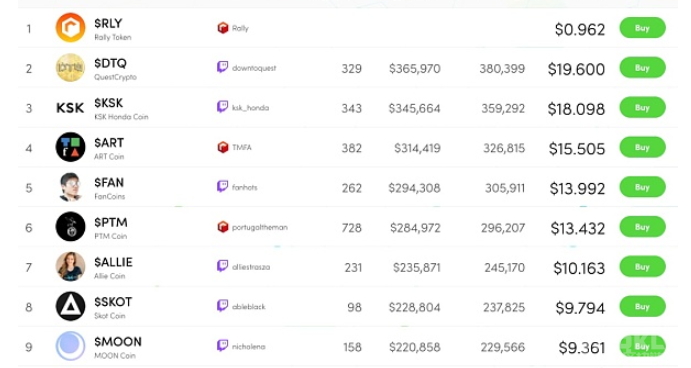Open the $ALLIE creator avatar photo

pyautogui.click(x=70, y=267)
